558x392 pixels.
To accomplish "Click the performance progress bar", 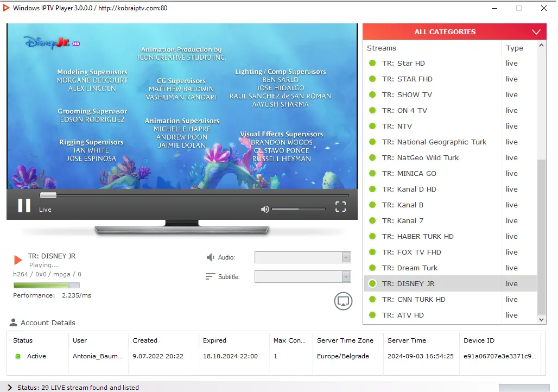I will [47, 285].
